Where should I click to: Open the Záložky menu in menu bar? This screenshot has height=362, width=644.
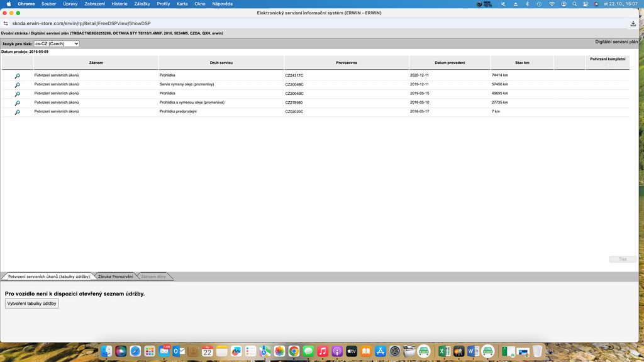pyautogui.click(x=142, y=4)
